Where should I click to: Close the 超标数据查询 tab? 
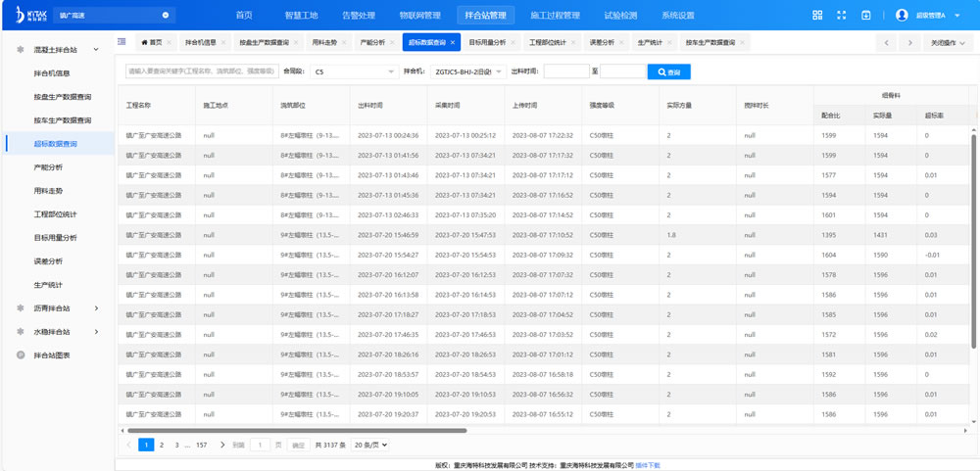pyautogui.click(x=454, y=43)
